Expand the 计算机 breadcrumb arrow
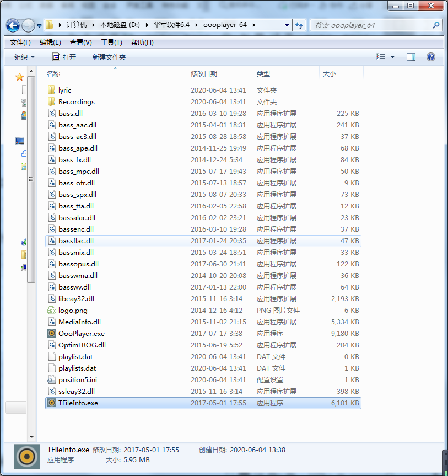The image size is (448, 476). click(93, 25)
